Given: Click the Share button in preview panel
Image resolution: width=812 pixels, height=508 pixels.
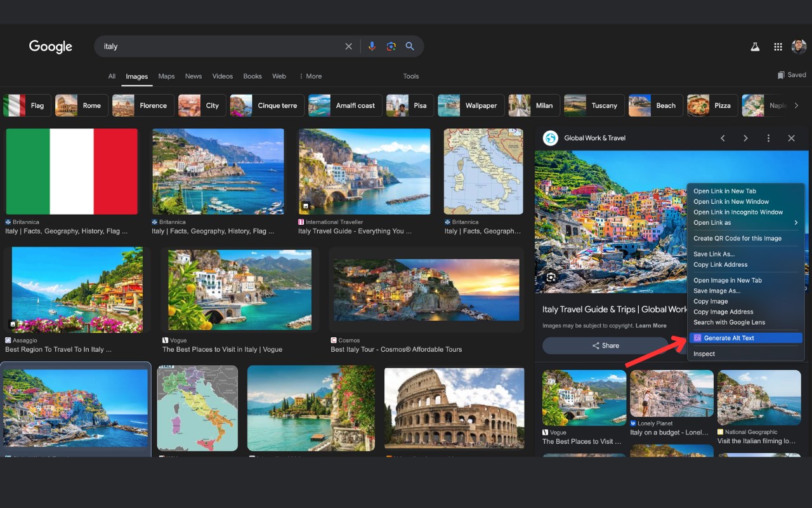Looking at the screenshot, I should 605,345.
